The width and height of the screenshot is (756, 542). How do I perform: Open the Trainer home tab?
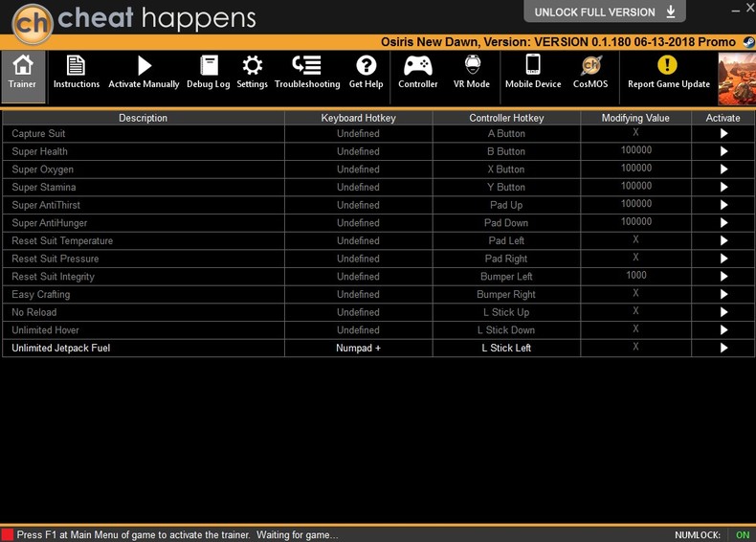(23, 77)
